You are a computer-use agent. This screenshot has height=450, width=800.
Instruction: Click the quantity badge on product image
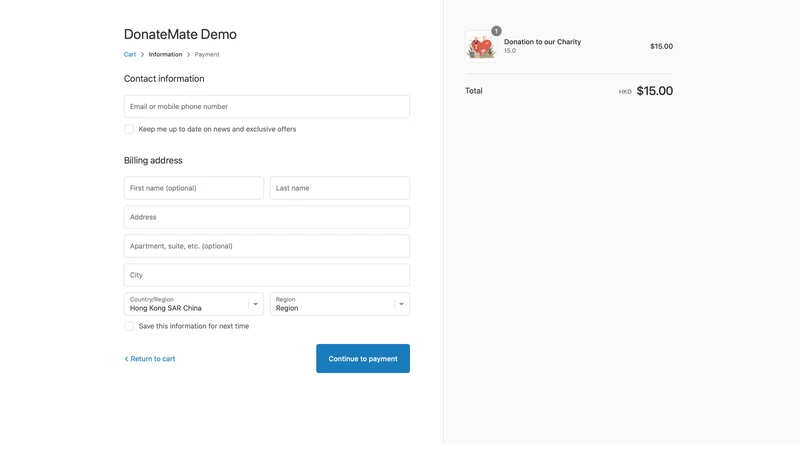click(496, 31)
